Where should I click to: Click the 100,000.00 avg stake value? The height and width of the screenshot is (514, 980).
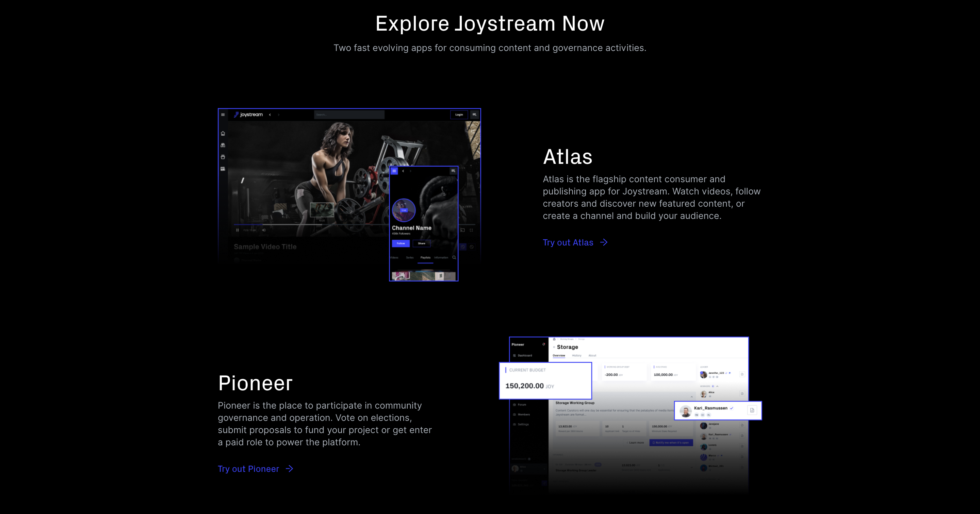coord(663,375)
